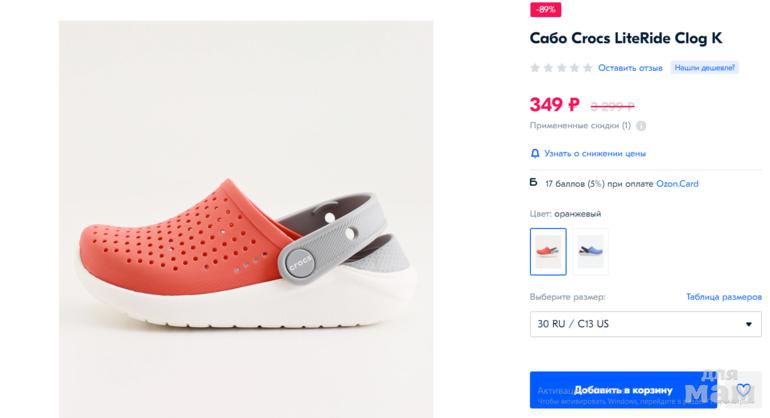The height and width of the screenshot is (418, 770).
Task: Select the blue color variant thumbnail
Action: click(591, 252)
